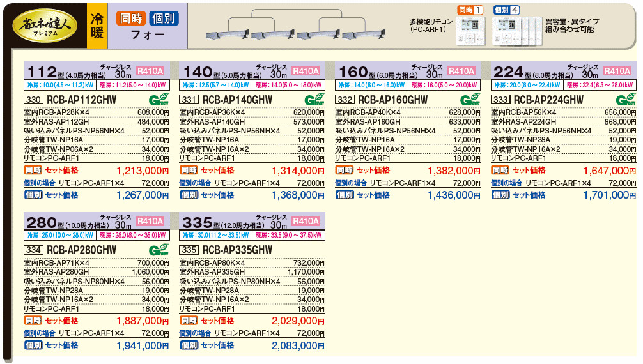The width and height of the screenshot is (643, 364).
Task: Click the boxed number 330
Action: click(33, 100)
